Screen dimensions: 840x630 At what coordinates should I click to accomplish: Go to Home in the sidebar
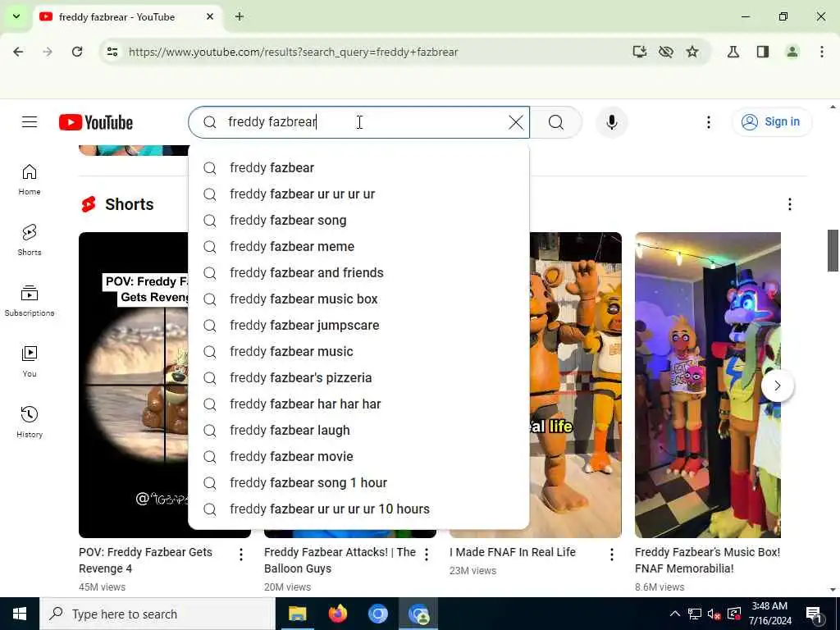click(30, 180)
